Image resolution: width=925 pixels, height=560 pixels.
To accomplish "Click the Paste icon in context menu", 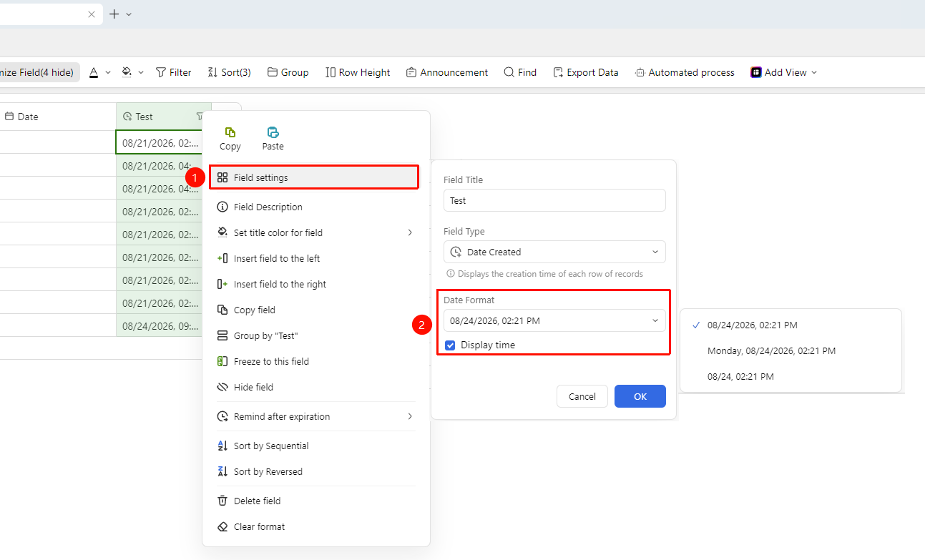I will (x=273, y=132).
